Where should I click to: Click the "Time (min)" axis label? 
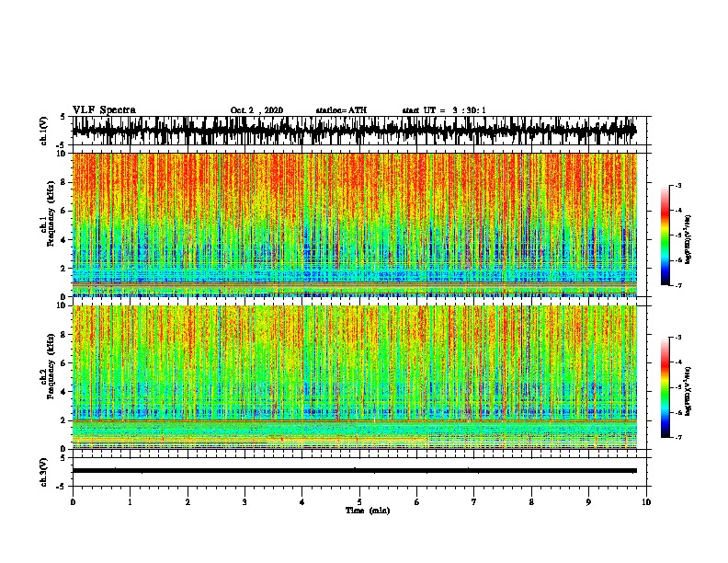point(368,511)
